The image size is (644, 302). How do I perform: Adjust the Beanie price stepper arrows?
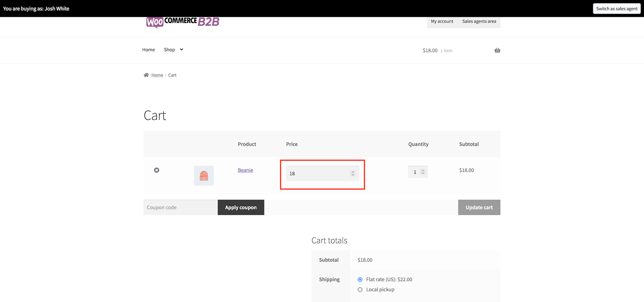[x=353, y=173]
